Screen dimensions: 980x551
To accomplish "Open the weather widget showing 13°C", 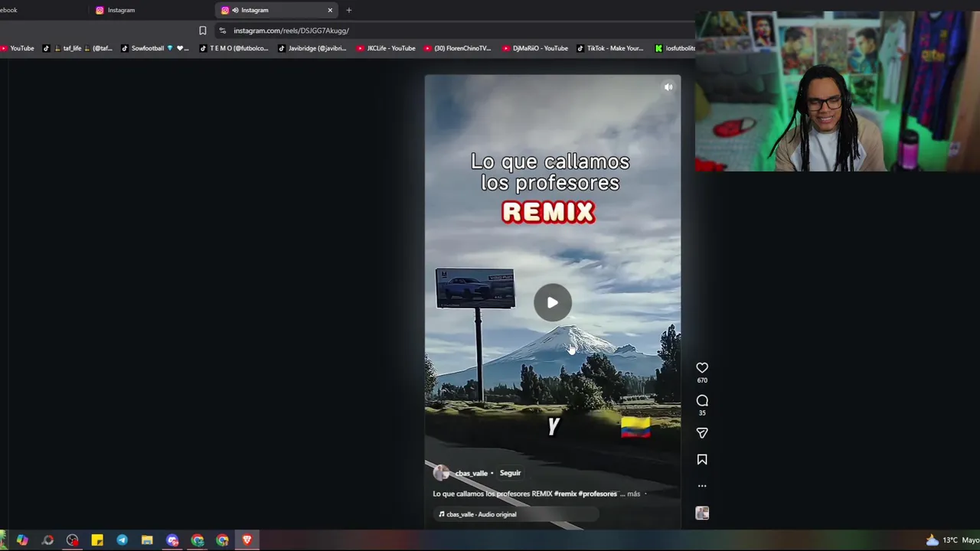I will click(x=952, y=540).
